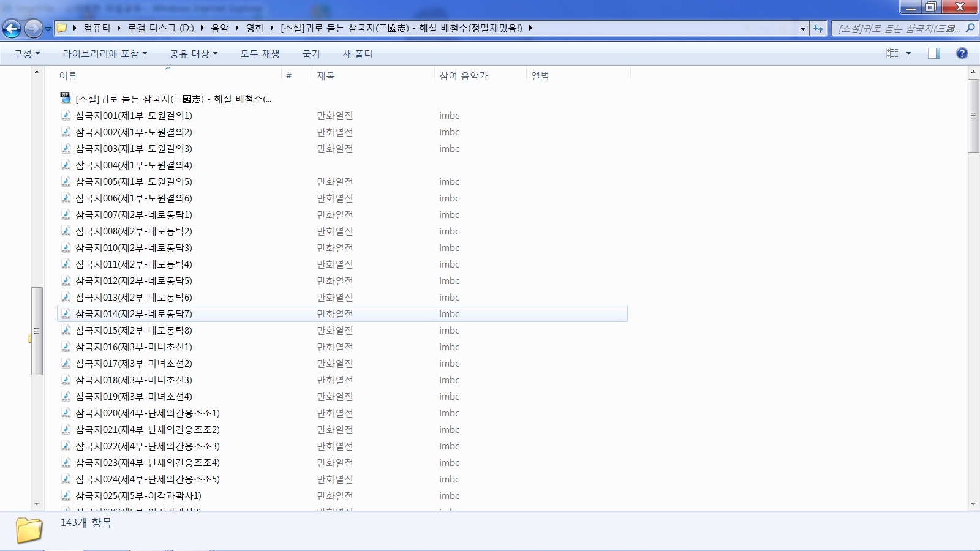Expand the view options dropdown arrow

908,54
